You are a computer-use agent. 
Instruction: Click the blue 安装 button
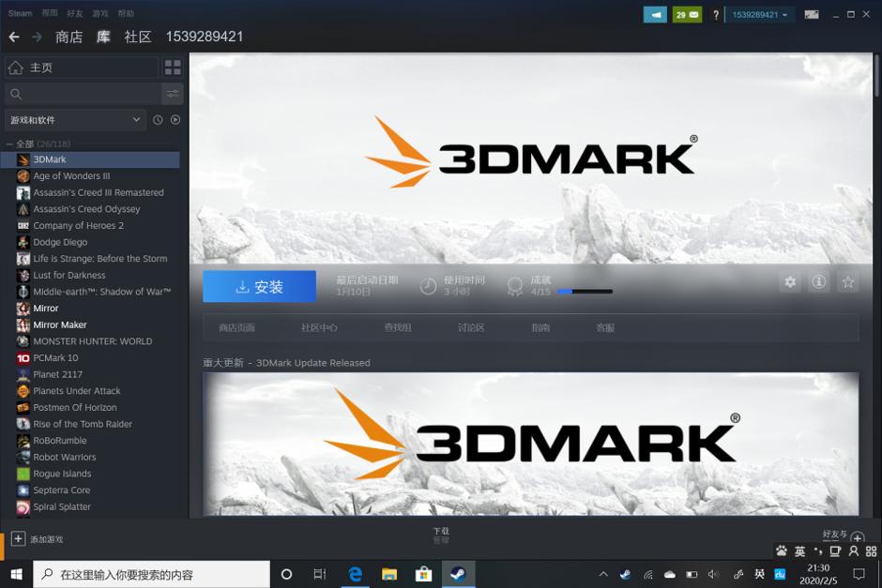(259, 287)
